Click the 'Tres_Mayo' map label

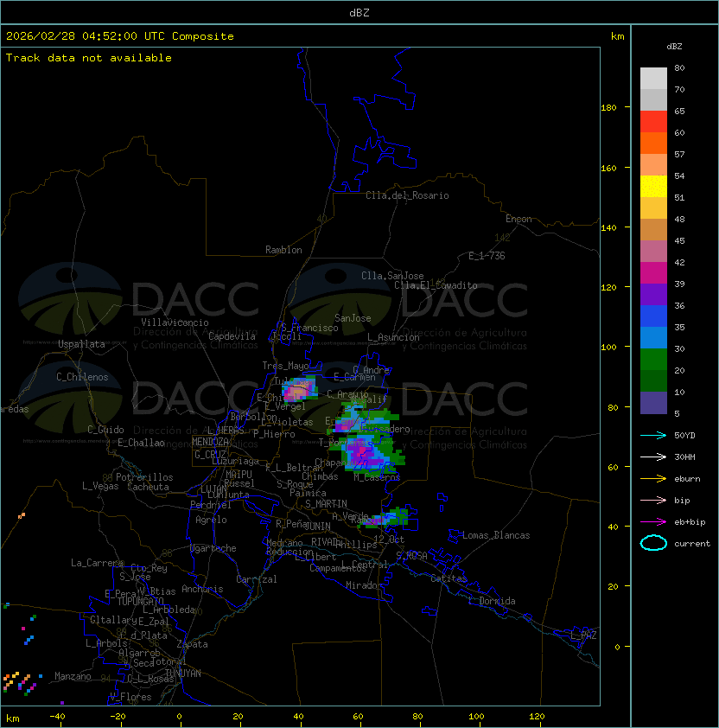pyautogui.click(x=285, y=366)
